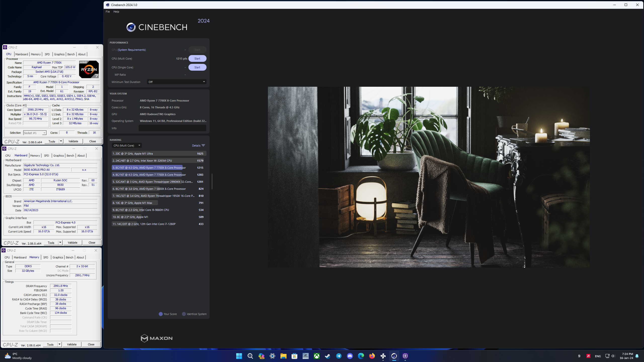The image size is (644, 362).
Task: Open weather widget showing Mostly cloudy
Action: tap(18, 356)
